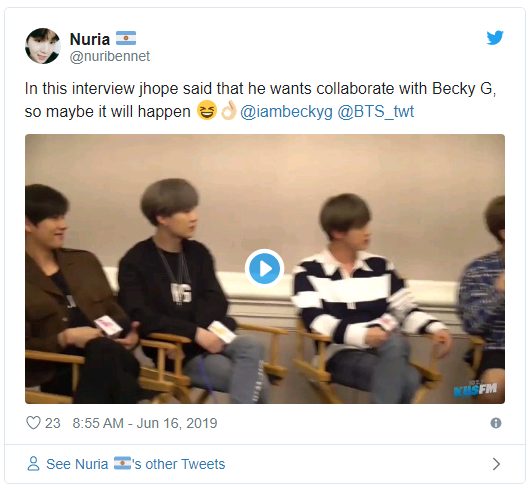Click the tweet text about jhope interview

click(260, 100)
